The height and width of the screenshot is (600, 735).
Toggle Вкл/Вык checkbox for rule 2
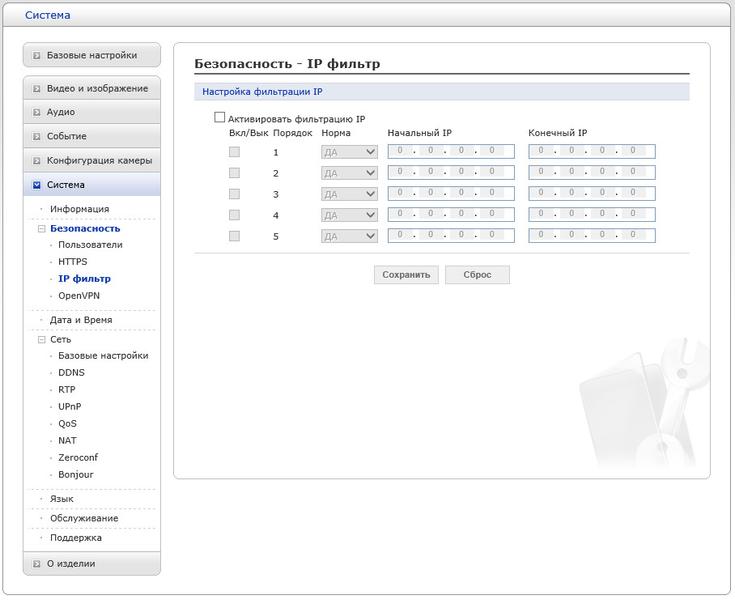coord(234,173)
